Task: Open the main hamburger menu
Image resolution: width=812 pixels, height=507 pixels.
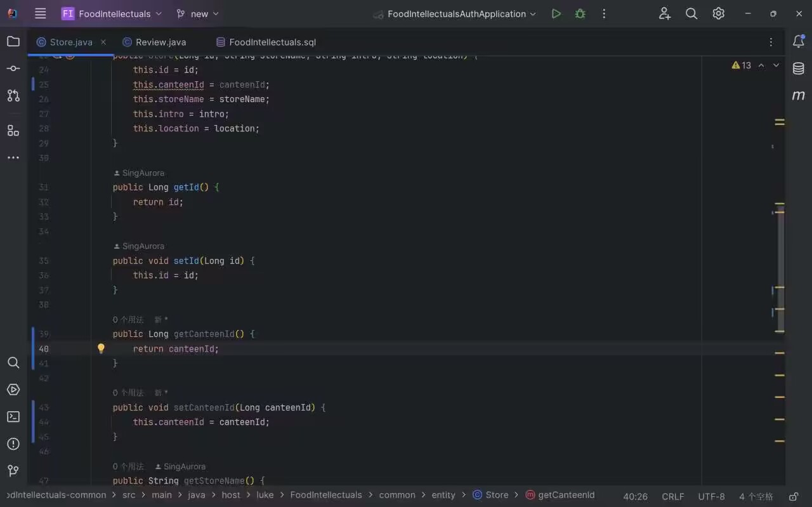Action: [x=40, y=13]
